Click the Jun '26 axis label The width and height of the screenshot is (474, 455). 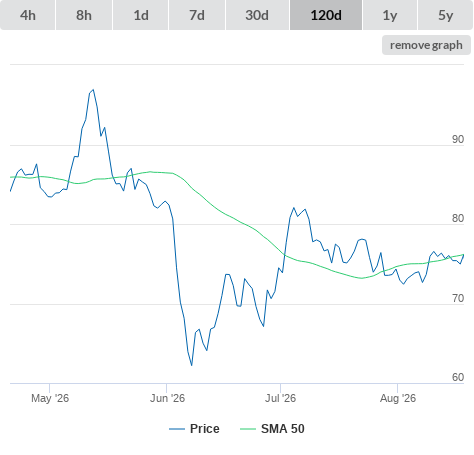click(167, 398)
